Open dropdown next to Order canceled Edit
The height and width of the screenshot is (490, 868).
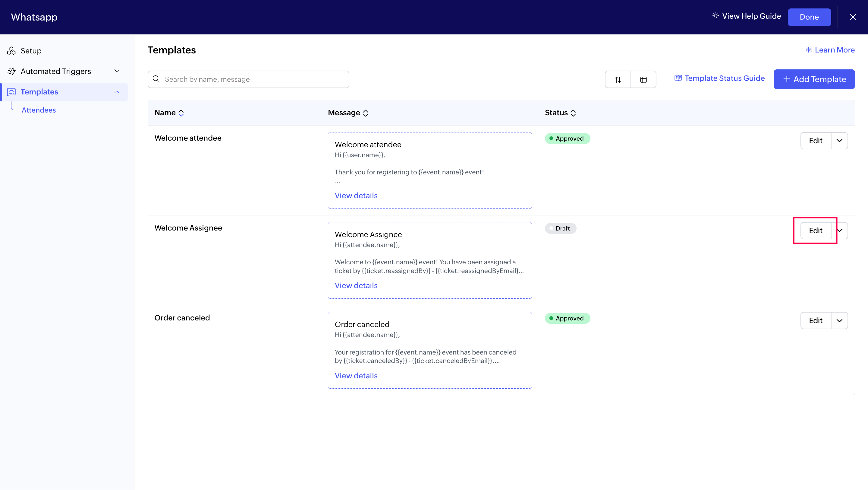839,320
